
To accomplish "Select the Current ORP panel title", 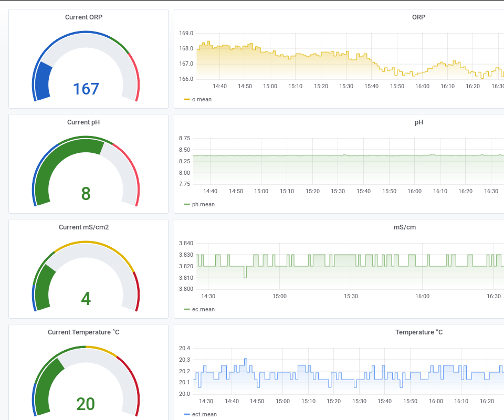I will pos(83,17).
